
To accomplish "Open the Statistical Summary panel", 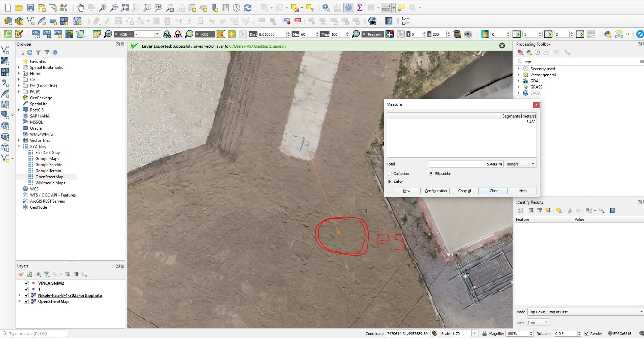I will (x=360, y=7).
